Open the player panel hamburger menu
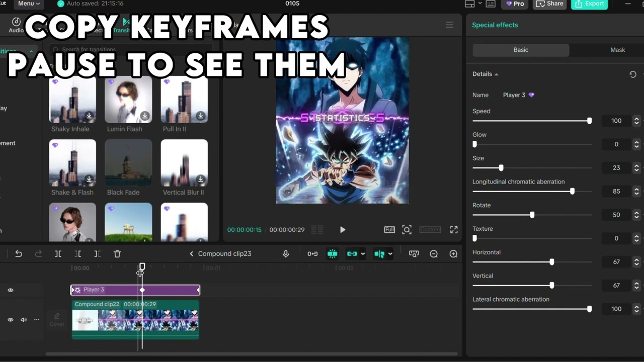 pyautogui.click(x=450, y=25)
